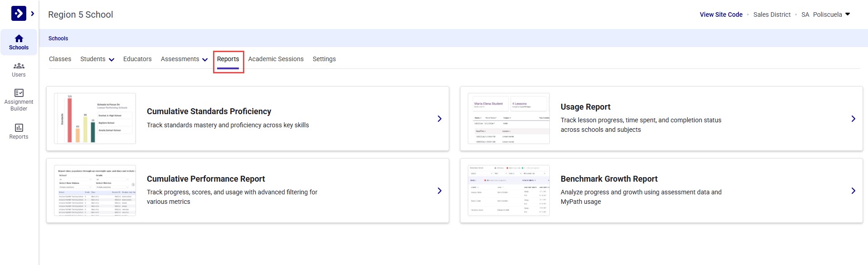Click the Schools breadcrumb link
The height and width of the screenshot is (265, 868).
coord(58,39)
